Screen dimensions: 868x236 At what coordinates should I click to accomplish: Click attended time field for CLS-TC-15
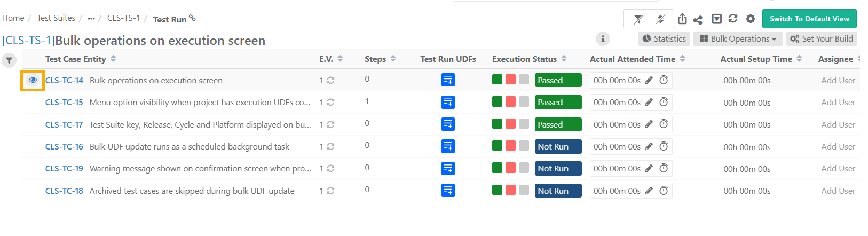631,102
